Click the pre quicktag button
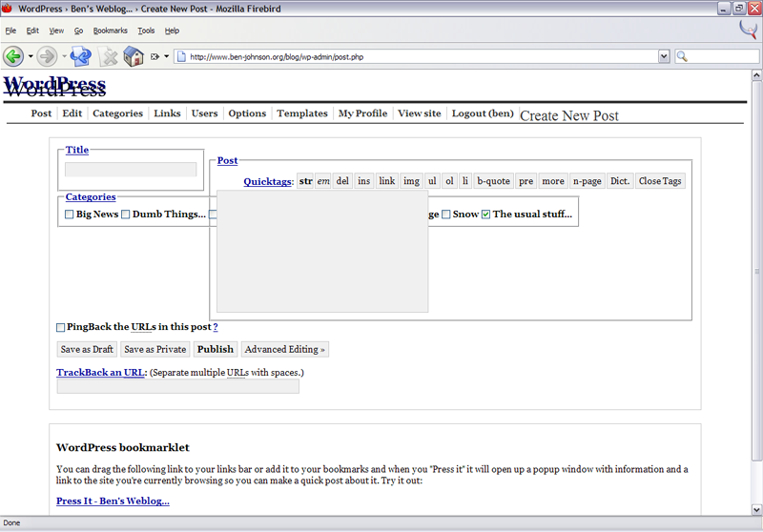 [x=526, y=181]
